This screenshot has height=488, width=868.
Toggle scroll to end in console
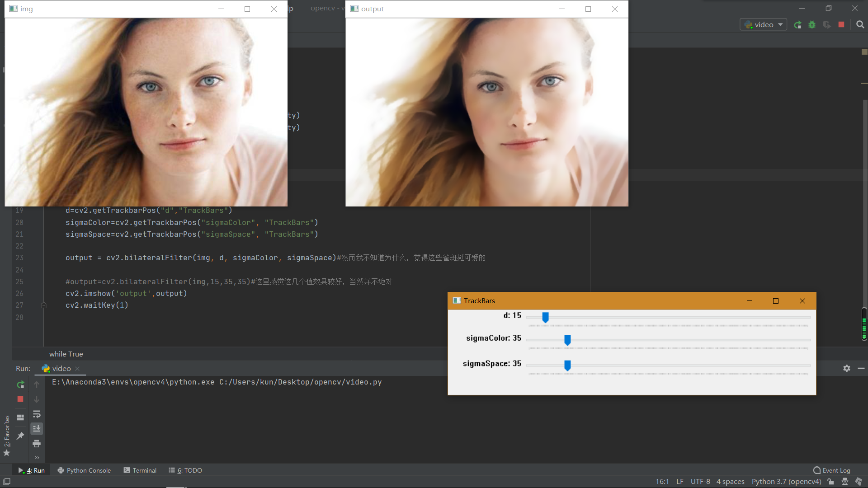37,428
